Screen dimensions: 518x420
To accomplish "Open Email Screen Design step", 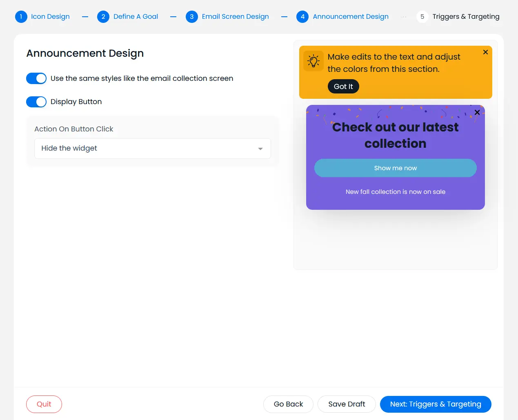I will pos(235,17).
